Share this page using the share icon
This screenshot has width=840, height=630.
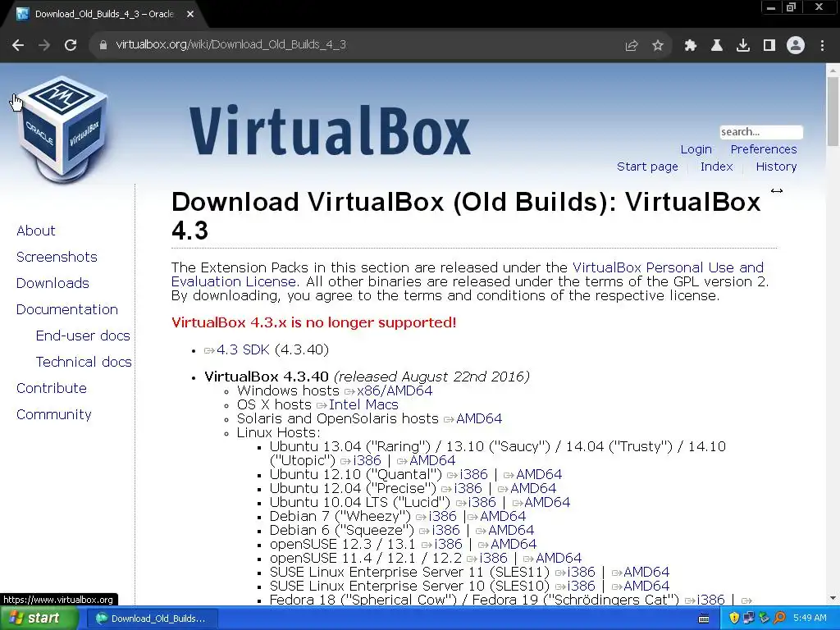point(632,46)
